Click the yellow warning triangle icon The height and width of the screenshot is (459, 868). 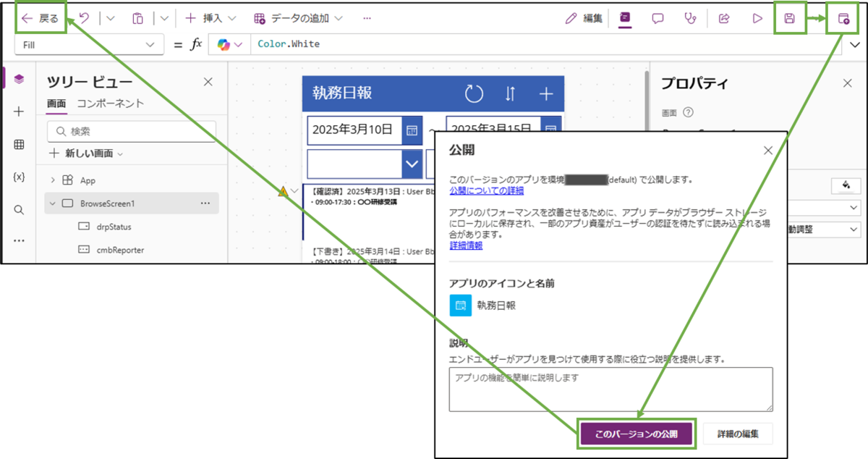284,192
